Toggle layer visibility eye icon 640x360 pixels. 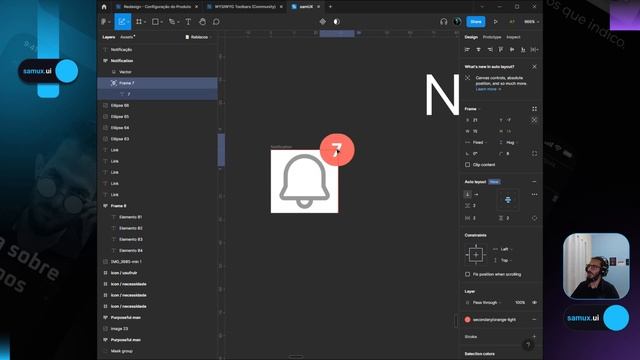(x=534, y=302)
